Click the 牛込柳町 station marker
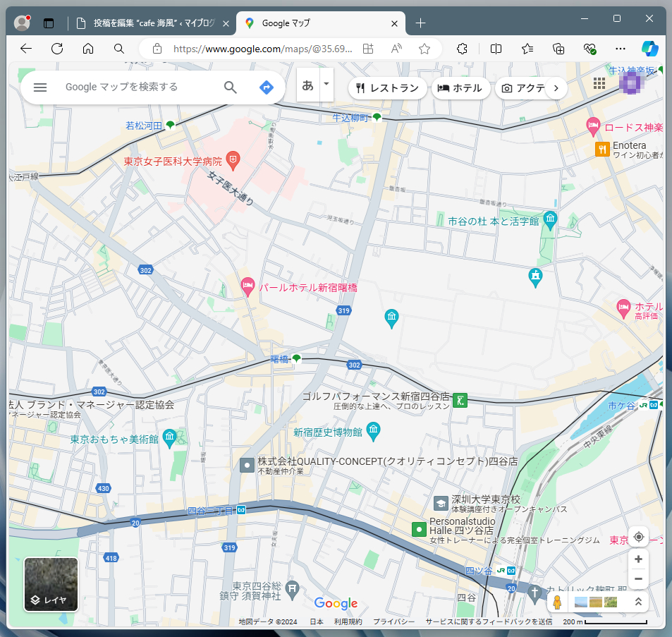Viewport: 672px width, 637px height. click(x=377, y=117)
